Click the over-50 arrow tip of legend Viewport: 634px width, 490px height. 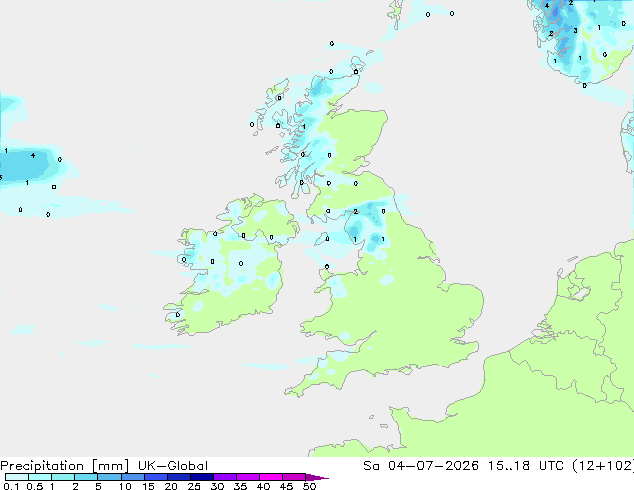click(317, 477)
